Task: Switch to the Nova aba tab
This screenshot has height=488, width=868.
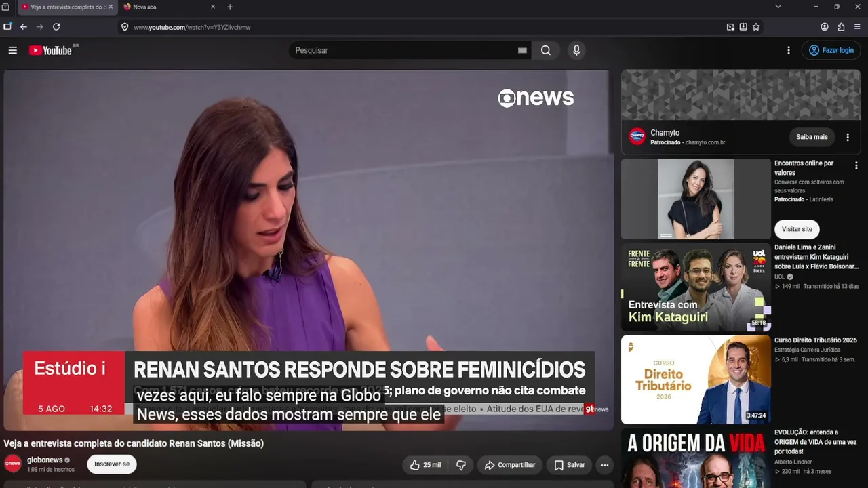Action: click(168, 7)
